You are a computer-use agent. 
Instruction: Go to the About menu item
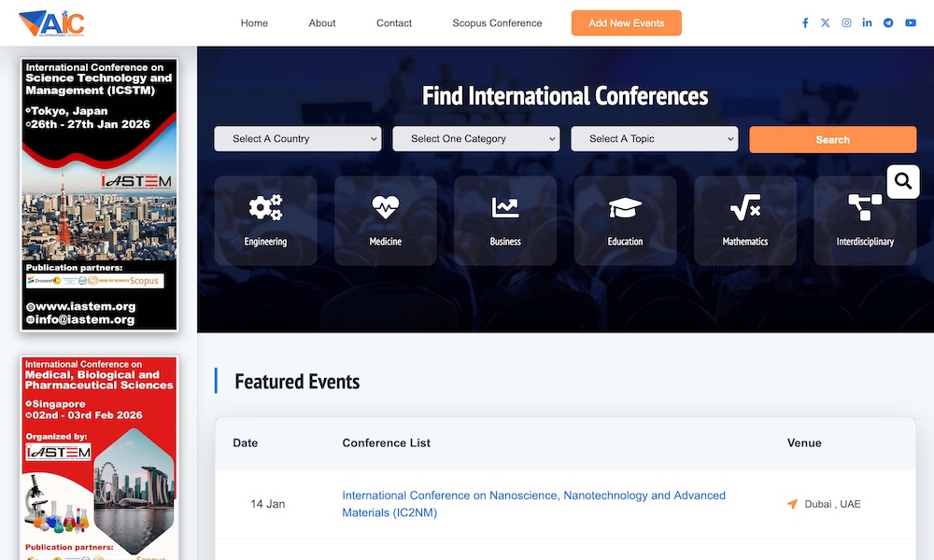pos(321,22)
